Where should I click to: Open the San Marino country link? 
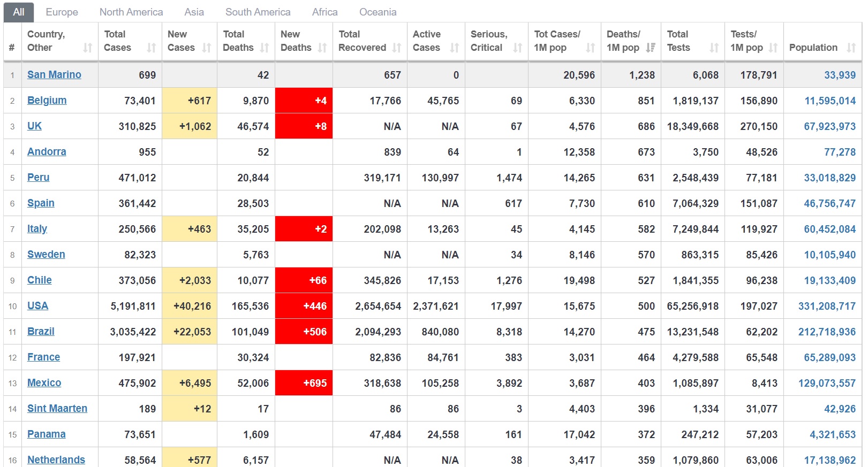(x=54, y=75)
